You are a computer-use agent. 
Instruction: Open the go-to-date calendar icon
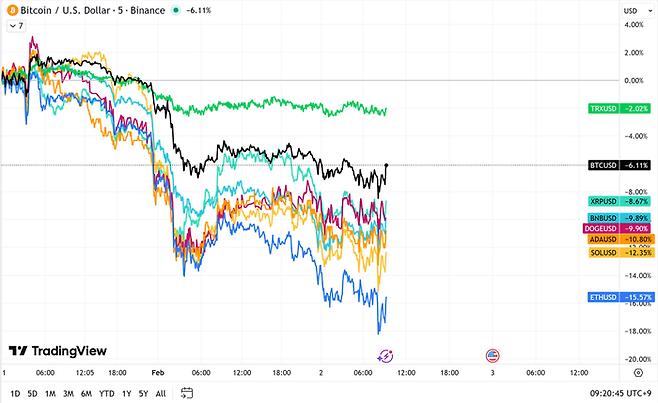187,392
